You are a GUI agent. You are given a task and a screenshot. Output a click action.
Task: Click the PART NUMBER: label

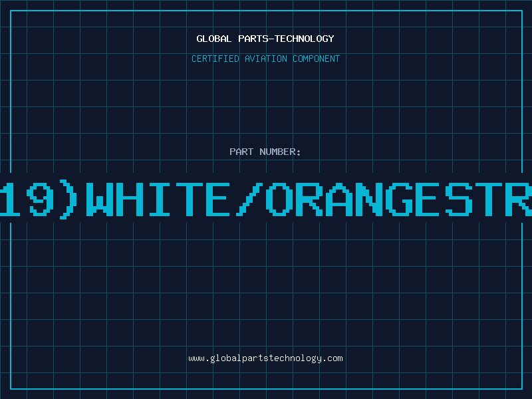[265, 152]
